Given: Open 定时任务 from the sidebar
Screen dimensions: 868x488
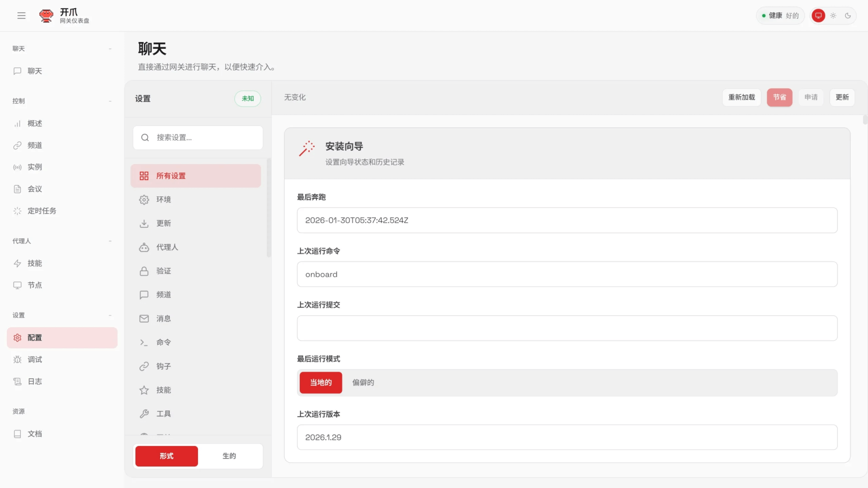Looking at the screenshot, I should (41, 211).
